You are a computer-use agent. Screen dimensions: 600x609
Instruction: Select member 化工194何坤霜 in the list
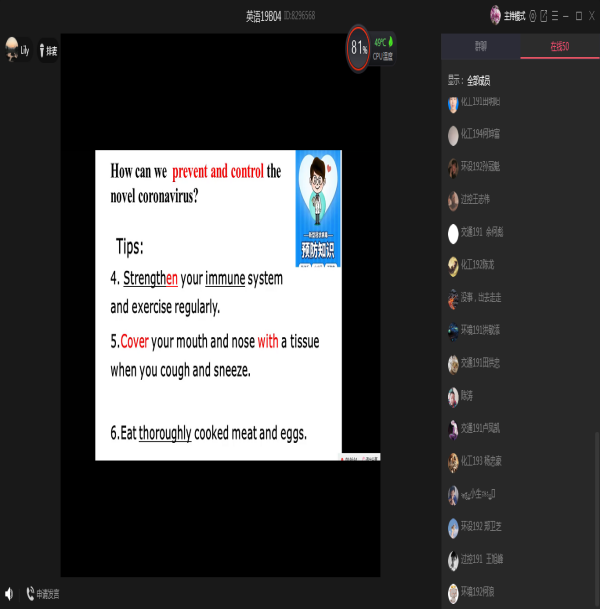click(x=480, y=134)
